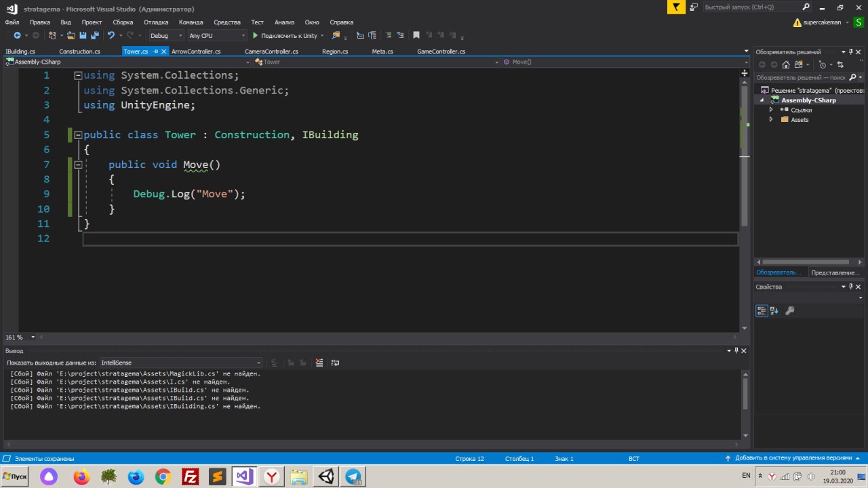Viewport: 868px width, 488px height.
Task: Toggle pin on the Tower.cs tab
Action: coord(156,52)
